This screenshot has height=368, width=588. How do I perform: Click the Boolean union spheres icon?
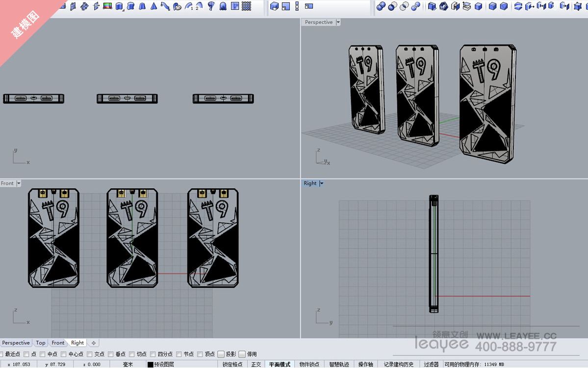click(381, 6)
